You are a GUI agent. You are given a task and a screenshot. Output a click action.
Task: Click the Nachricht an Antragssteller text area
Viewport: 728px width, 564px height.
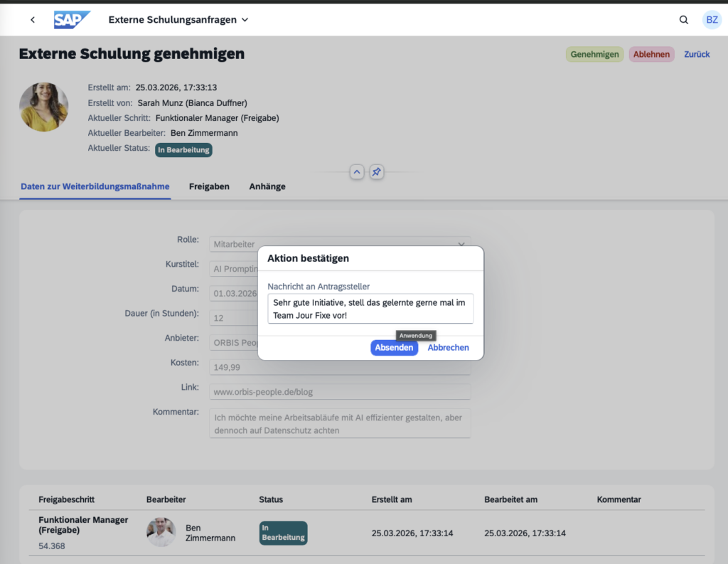370,309
